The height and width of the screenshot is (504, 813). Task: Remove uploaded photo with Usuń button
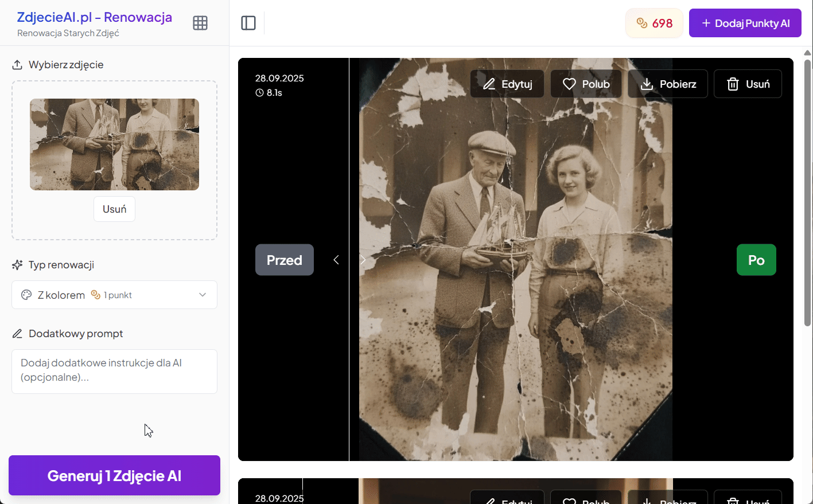click(x=114, y=209)
